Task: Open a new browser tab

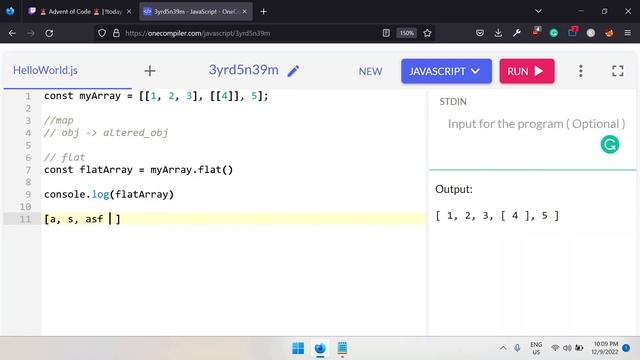Action: tap(263, 11)
